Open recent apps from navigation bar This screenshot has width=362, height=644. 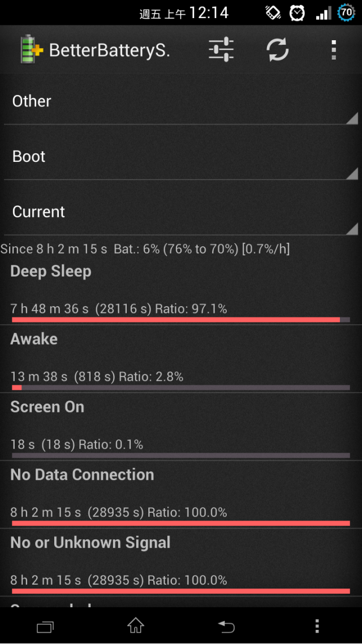(x=45, y=626)
